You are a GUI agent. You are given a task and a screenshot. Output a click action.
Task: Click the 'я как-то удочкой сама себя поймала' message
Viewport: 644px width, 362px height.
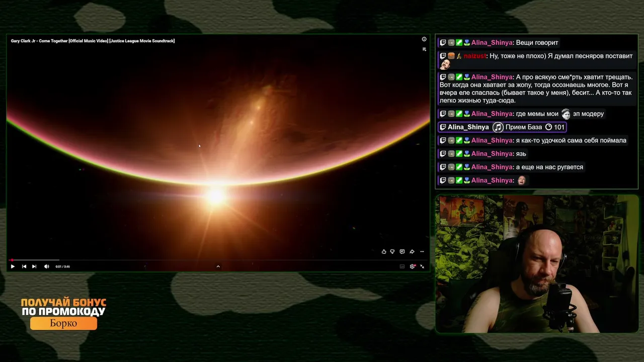(x=571, y=140)
